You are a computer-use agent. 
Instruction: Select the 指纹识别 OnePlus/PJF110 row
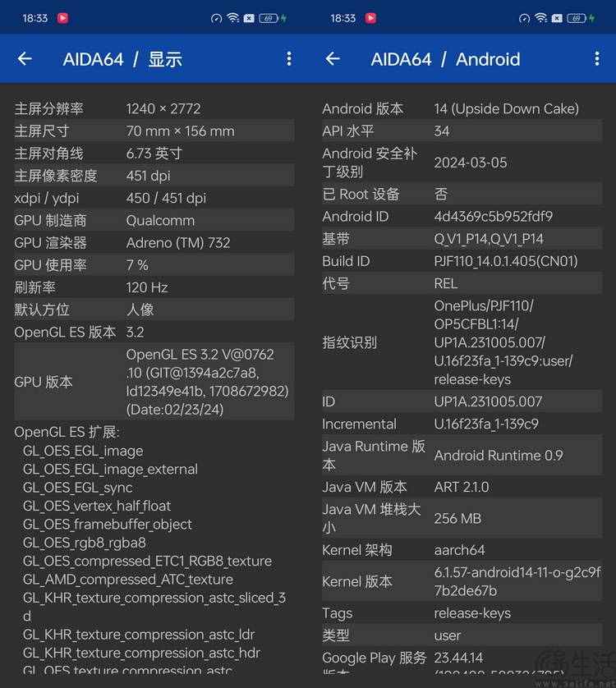click(x=462, y=342)
